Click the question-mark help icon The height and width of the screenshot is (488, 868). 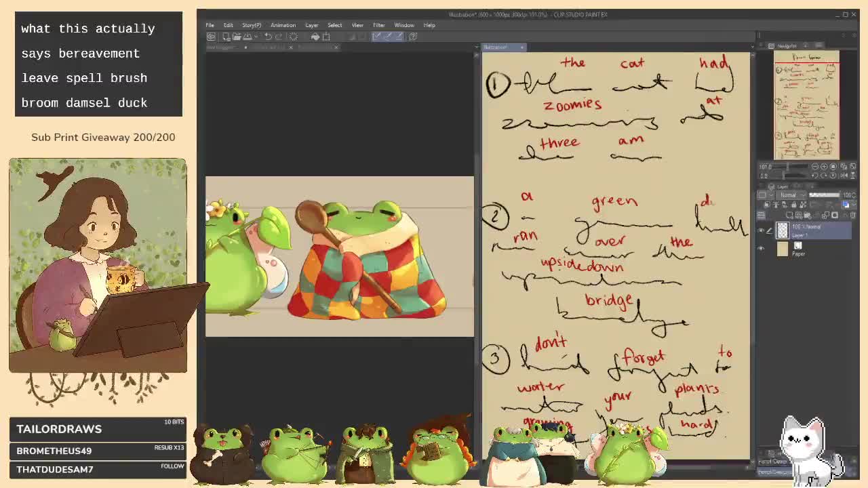[x=413, y=37]
